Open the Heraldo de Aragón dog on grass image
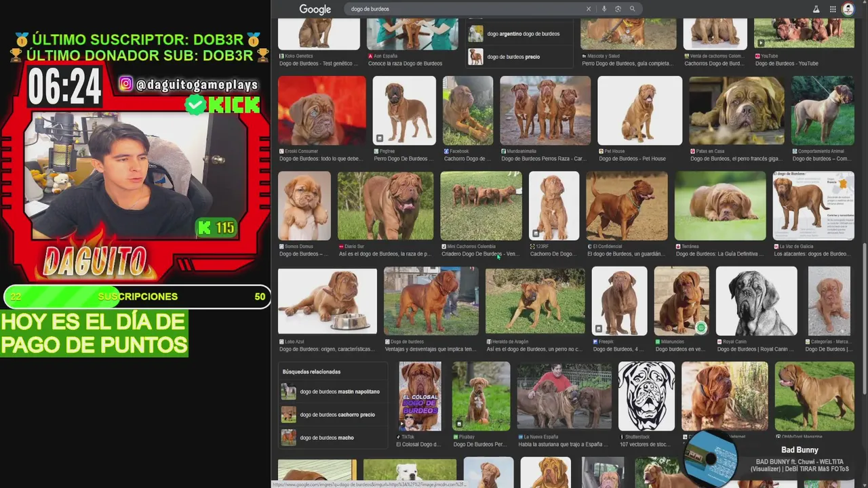868x488 pixels. 535,301
